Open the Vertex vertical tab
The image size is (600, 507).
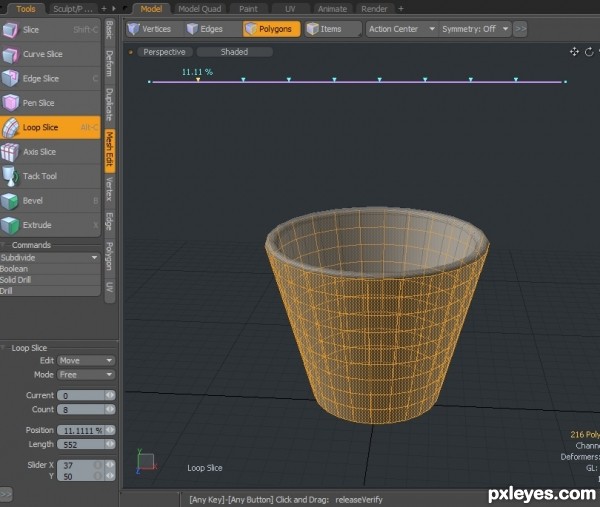(109, 189)
